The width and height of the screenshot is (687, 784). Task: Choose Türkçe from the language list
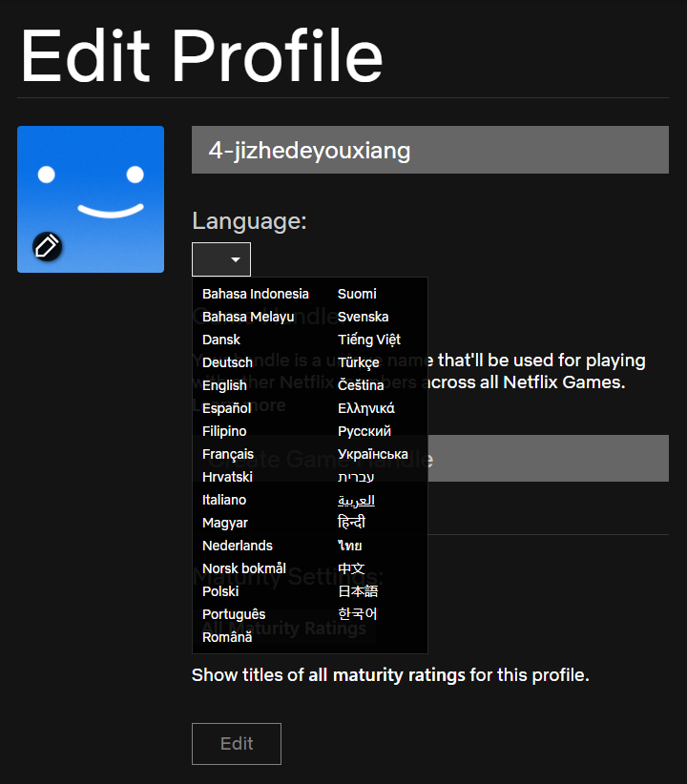358,362
